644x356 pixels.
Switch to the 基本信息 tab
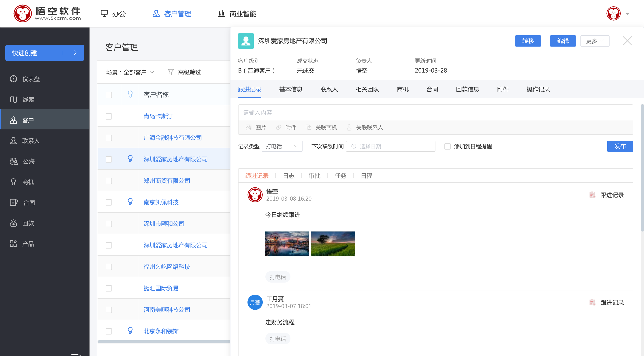tap(291, 89)
